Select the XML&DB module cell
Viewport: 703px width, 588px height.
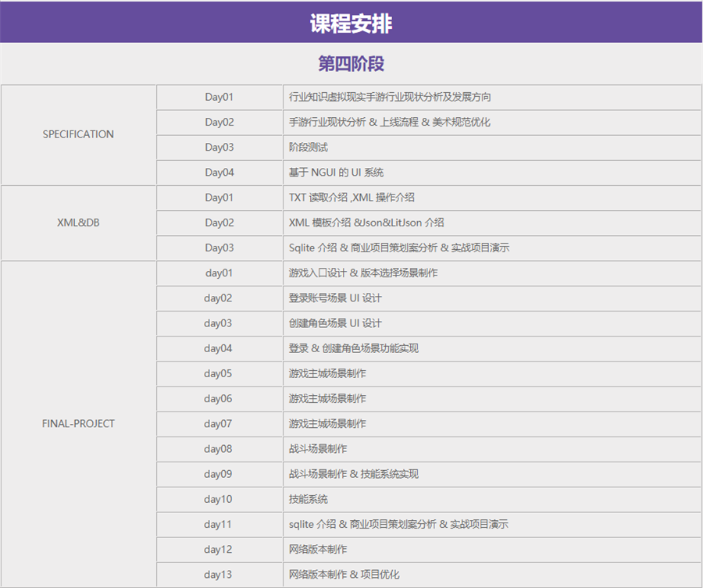(78, 223)
